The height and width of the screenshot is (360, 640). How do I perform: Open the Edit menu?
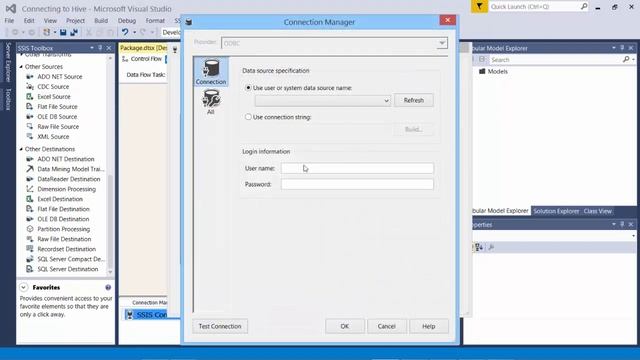[29, 20]
